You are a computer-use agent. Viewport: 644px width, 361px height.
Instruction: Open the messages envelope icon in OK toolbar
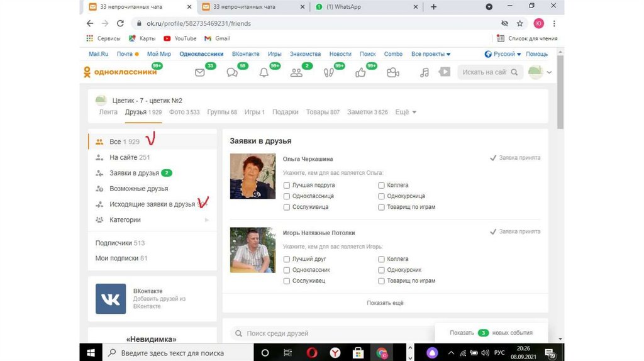click(199, 73)
